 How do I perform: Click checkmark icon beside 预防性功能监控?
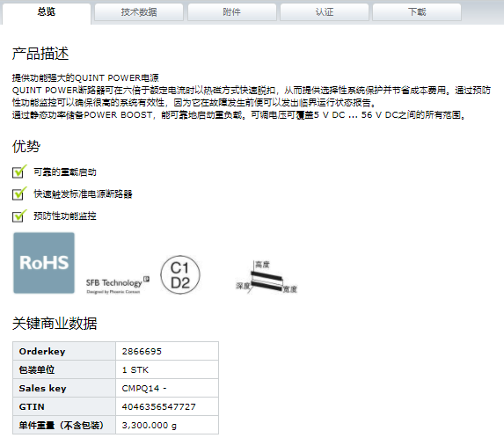tap(19, 215)
